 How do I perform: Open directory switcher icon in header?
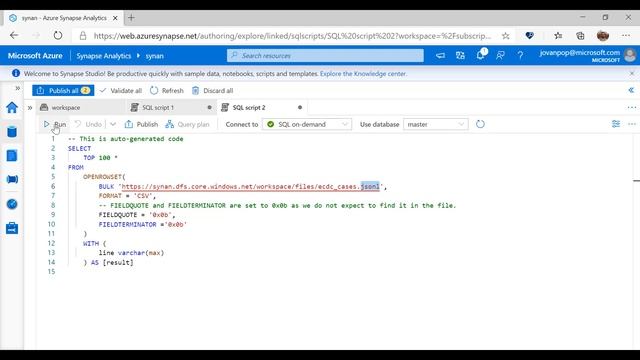tap(460, 56)
